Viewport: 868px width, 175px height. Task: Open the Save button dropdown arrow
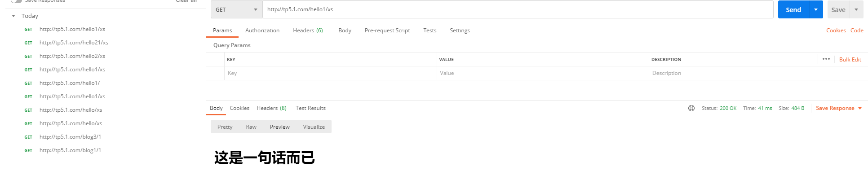856,9
